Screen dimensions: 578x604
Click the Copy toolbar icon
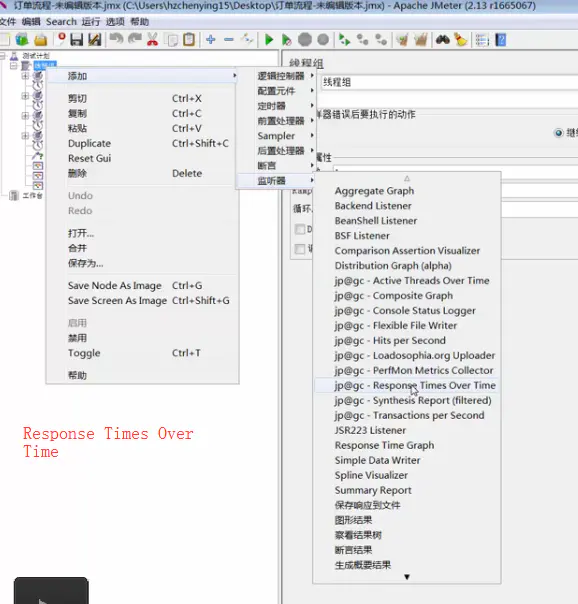click(171, 40)
